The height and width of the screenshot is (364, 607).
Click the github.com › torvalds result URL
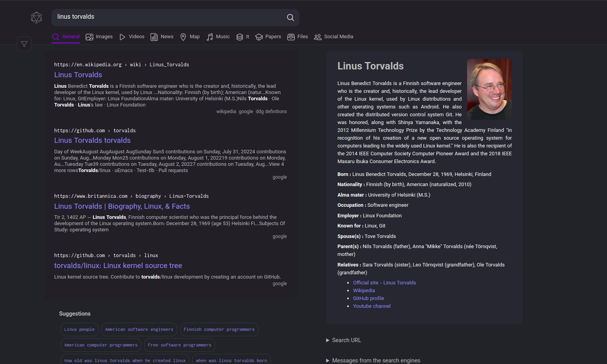[95, 131]
